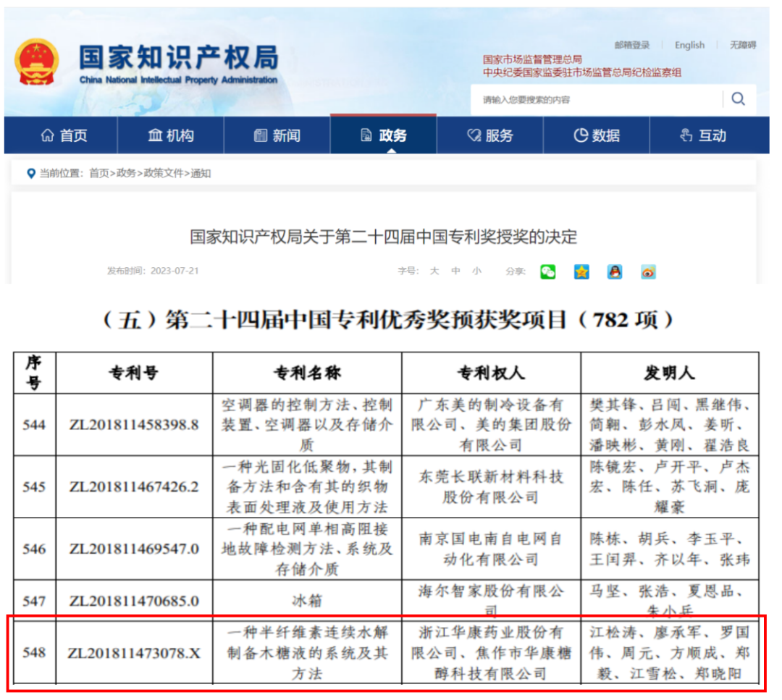Open 邮箱登录 at the top right
This screenshot has width=782, height=700.
633,45
